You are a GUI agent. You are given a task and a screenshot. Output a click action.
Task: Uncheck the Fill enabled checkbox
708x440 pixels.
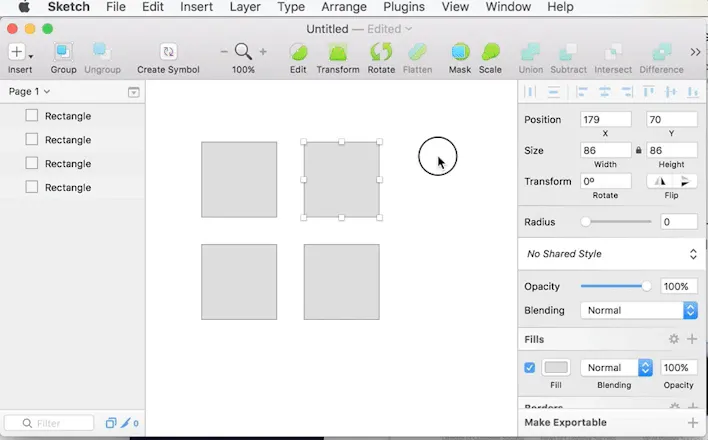pos(530,368)
